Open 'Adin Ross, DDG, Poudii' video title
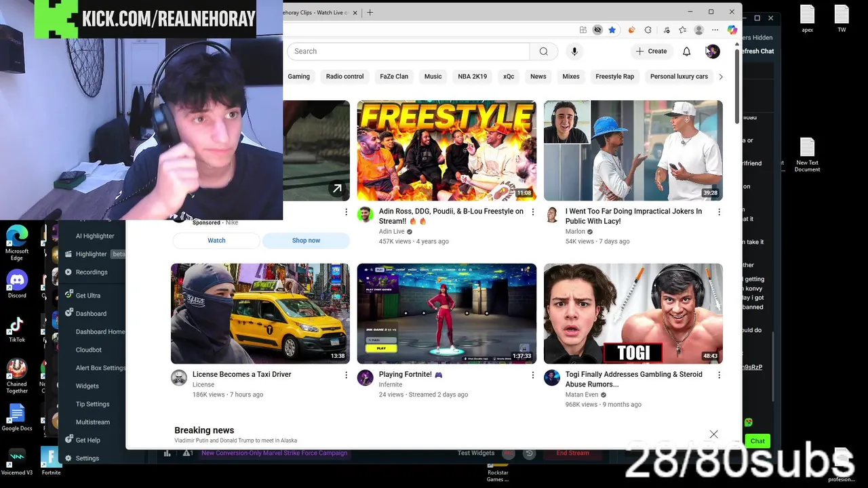The width and height of the screenshot is (868, 488). [x=451, y=216]
